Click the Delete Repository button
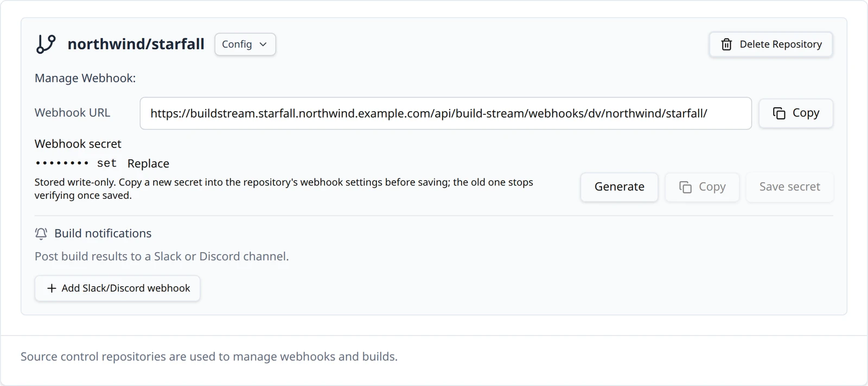The height and width of the screenshot is (386, 868). tap(771, 44)
